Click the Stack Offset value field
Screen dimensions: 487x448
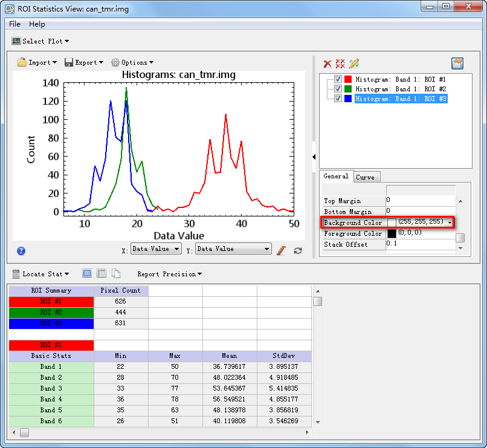pyautogui.click(x=421, y=244)
